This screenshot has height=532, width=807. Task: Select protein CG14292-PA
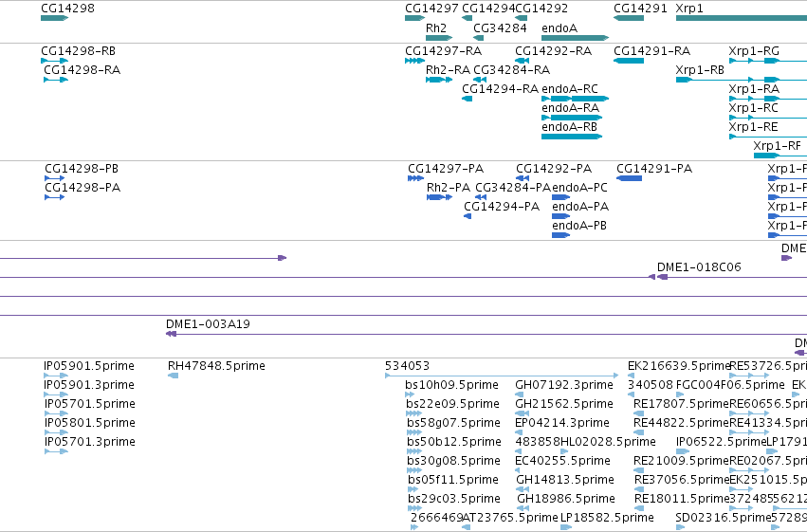(523, 178)
